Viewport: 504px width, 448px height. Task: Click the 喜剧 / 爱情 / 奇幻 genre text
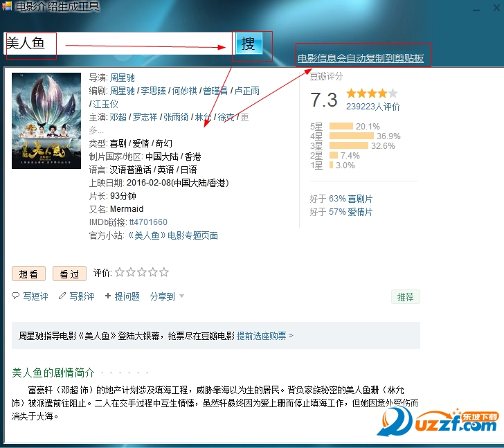(x=141, y=143)
